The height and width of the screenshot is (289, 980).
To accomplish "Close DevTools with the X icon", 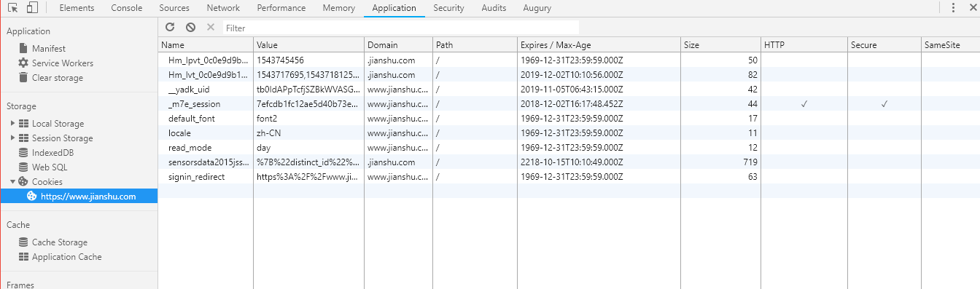I will (x=973, y=8).
